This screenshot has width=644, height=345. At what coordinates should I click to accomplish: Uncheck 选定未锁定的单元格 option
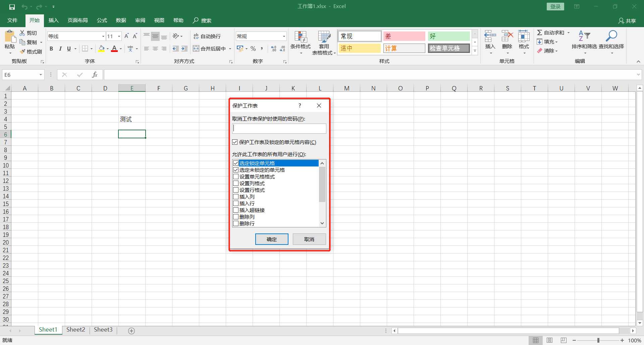pyautogui.click(x=236, y=170)
